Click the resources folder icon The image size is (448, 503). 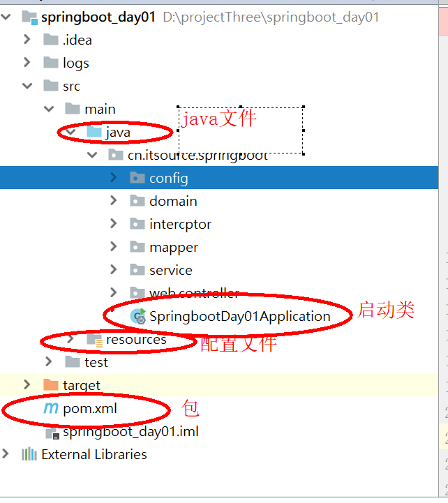(x=95, y=340)
